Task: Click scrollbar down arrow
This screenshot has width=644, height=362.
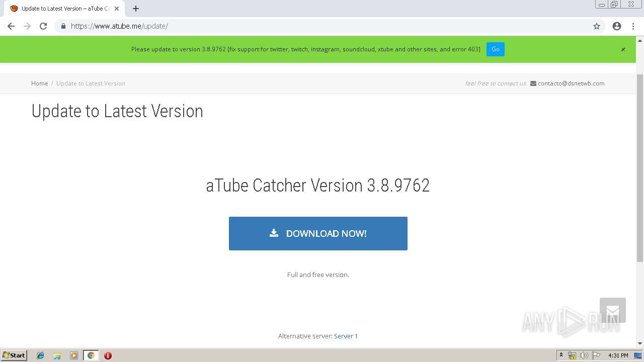Action: 640,343
